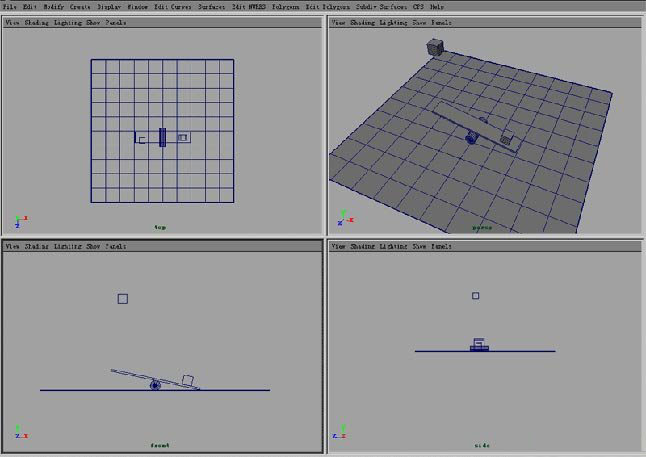The width and height of the screenshot is (646, 457).
Task: Open Show menu in the side viewport panel
Action: click(419, 246)
